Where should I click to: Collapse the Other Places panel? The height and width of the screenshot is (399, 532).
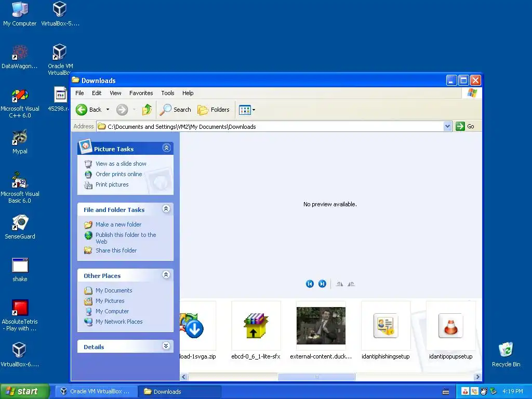click(166, 275)
